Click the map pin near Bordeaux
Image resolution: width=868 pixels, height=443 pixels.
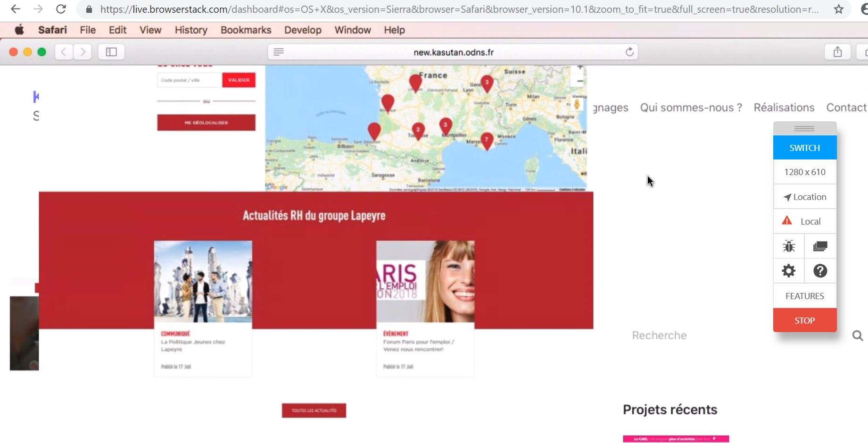(388, 103)
